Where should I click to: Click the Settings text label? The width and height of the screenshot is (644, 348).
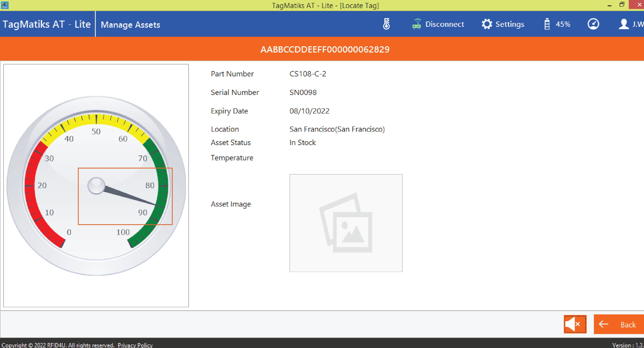click(510, 24)
